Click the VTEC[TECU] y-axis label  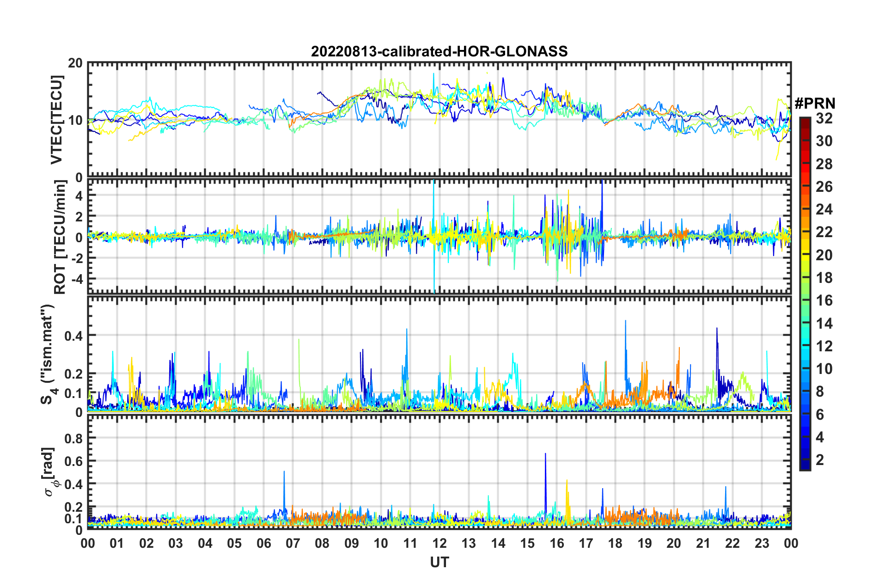pos(56,120)
